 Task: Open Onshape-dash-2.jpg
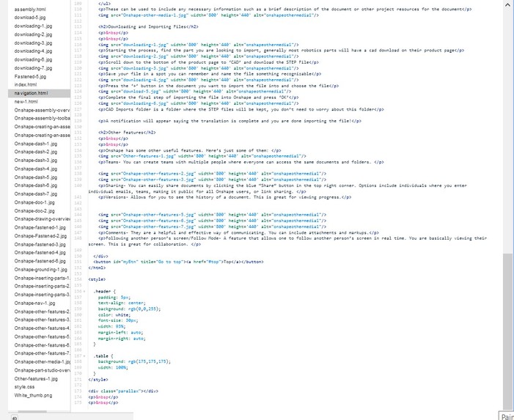coord(36,152)
